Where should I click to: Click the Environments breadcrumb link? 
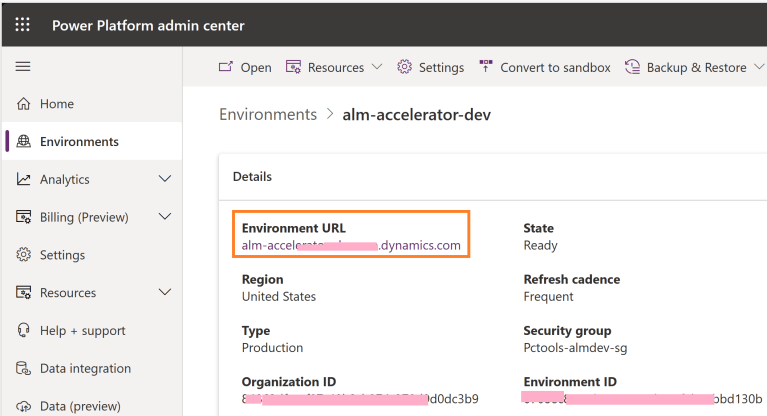coord(268,115)
